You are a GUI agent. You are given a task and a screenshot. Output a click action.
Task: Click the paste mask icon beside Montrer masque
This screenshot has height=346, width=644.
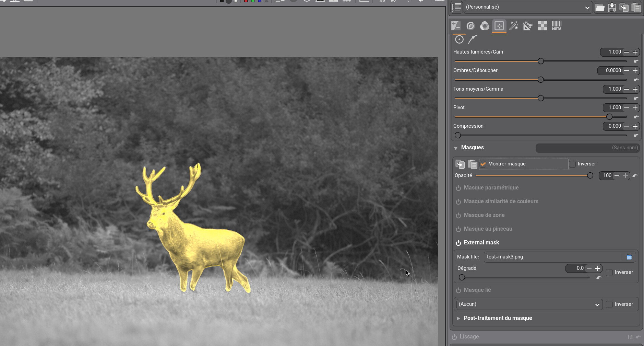[473, 164]
